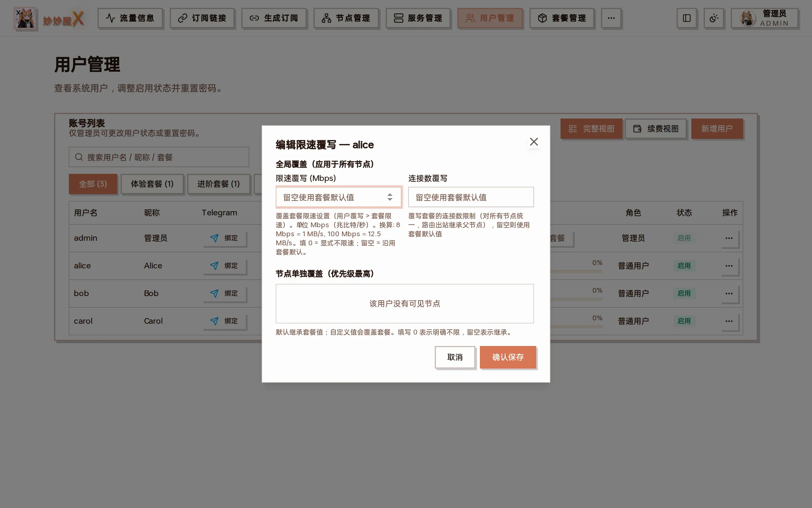Open the 管理员 ADMIN account menu

tap(764, 18)
